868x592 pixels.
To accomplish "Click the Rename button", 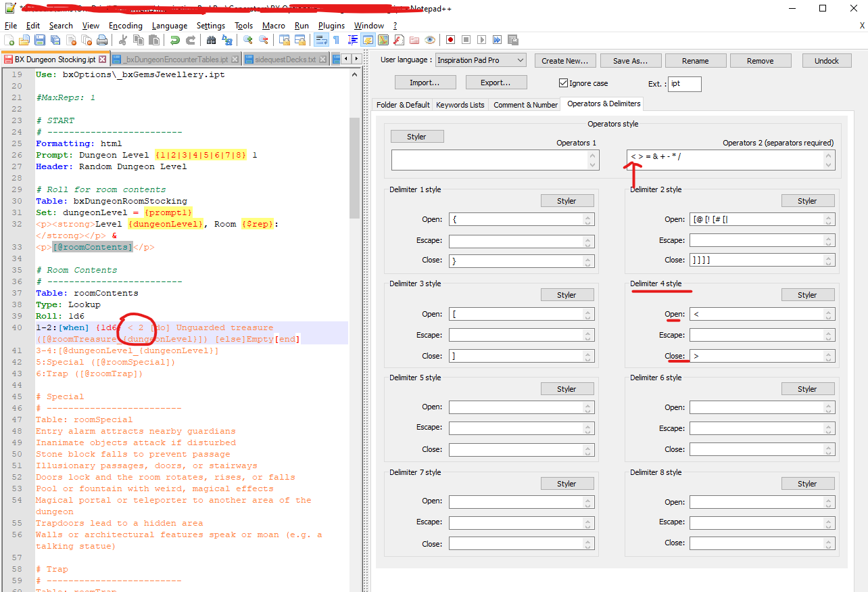I will (x=696, y=61).
